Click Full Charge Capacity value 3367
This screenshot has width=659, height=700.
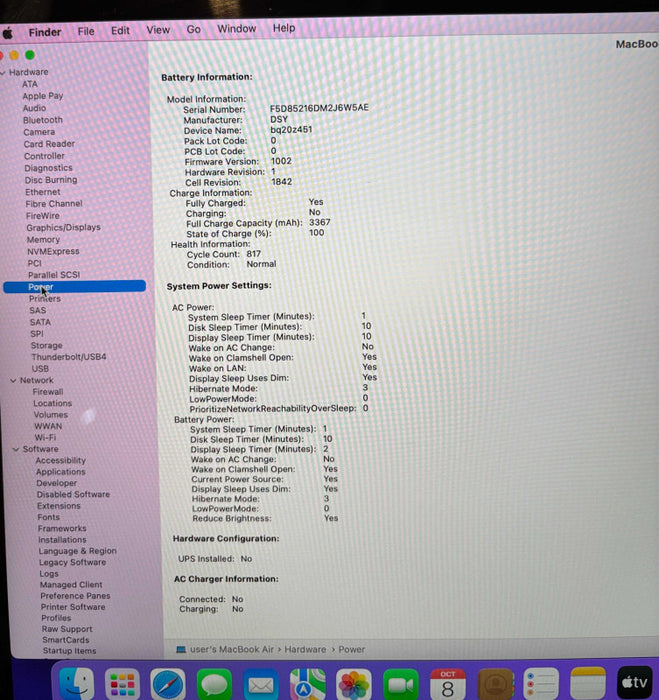tap(320, 222)
